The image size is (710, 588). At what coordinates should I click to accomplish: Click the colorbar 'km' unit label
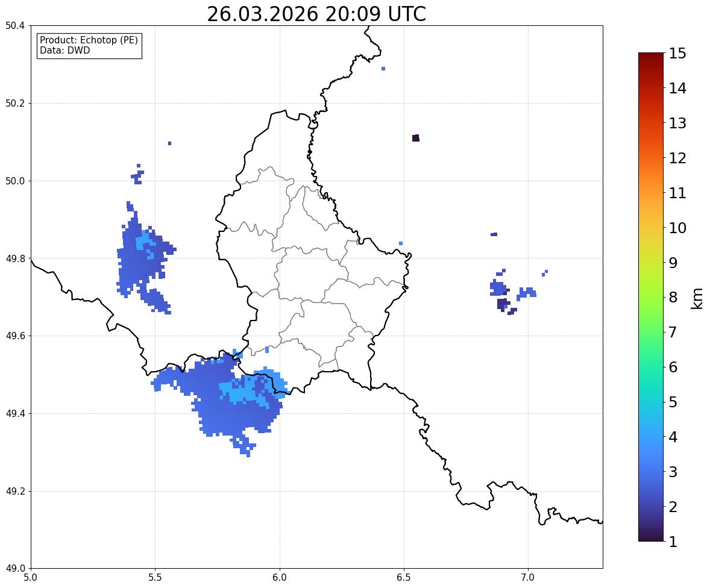coord(697,299)
